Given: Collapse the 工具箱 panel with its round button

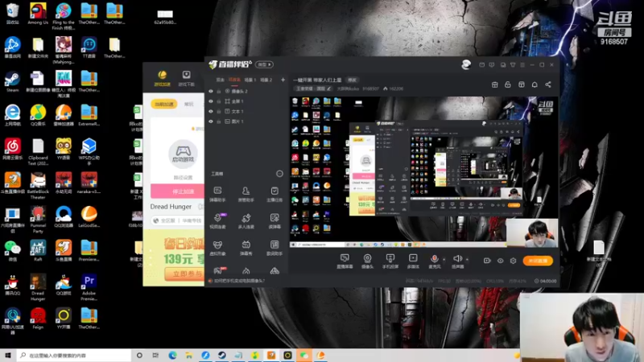Looking at the screenshot, I should point(279,174).
